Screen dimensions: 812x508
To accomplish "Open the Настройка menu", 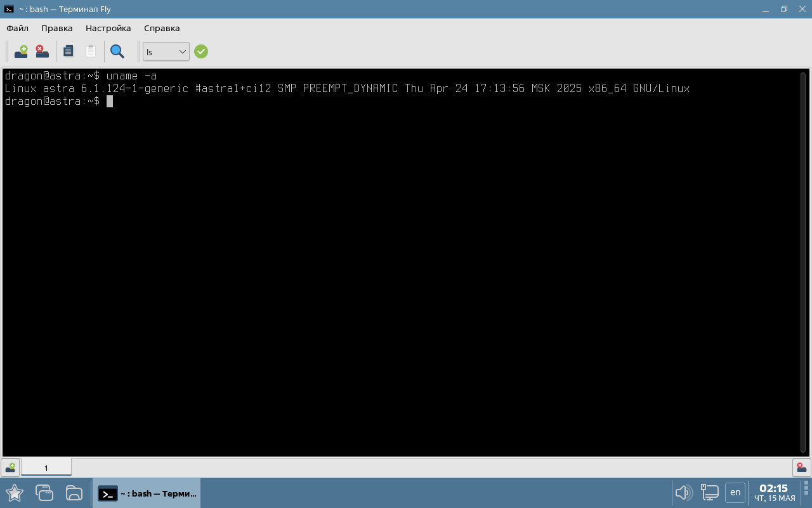I will pyautogui.click(x=108, y=28).
